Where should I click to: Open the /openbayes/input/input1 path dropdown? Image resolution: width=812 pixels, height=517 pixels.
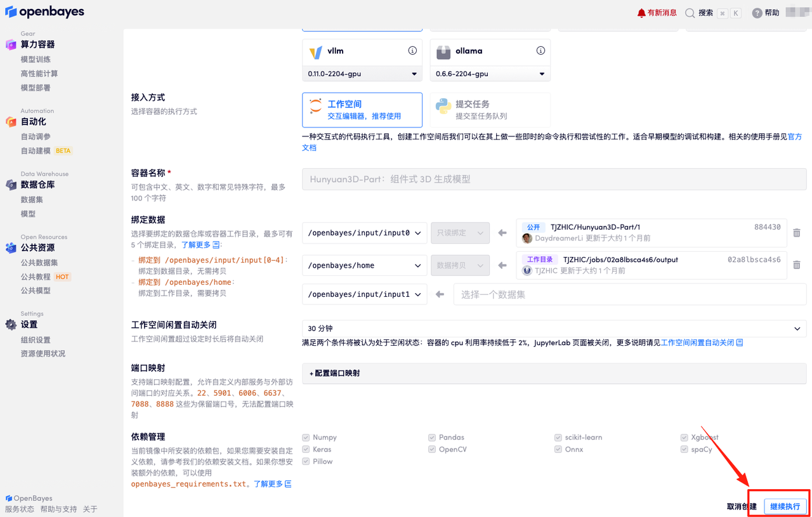tap(364, 294)
